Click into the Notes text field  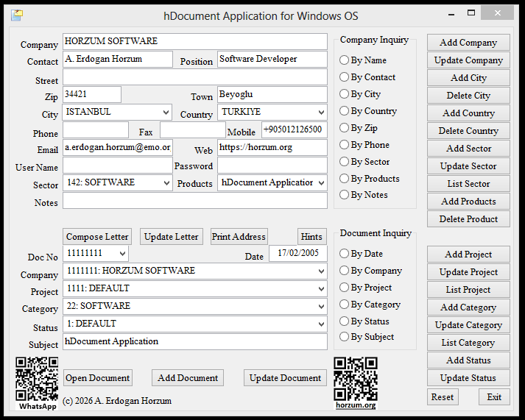click(x=194, y=201)
